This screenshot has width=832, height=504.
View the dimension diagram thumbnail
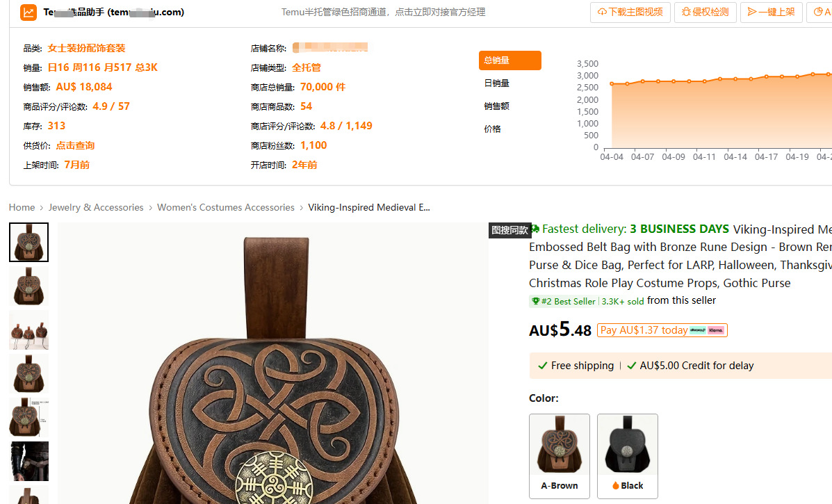tap(28, 418)
